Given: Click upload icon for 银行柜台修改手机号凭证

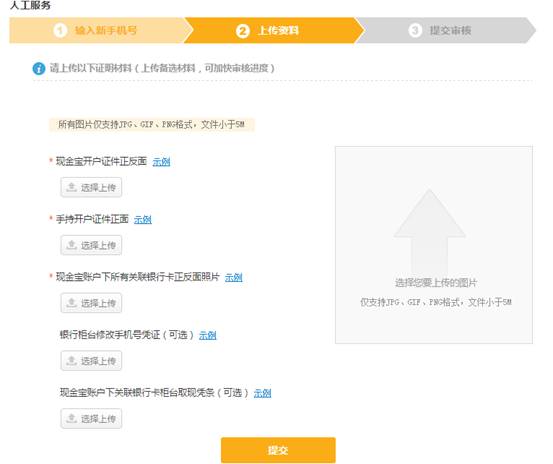Looking at the screenshot, I should pyautogui.click(x=72, y=360).
